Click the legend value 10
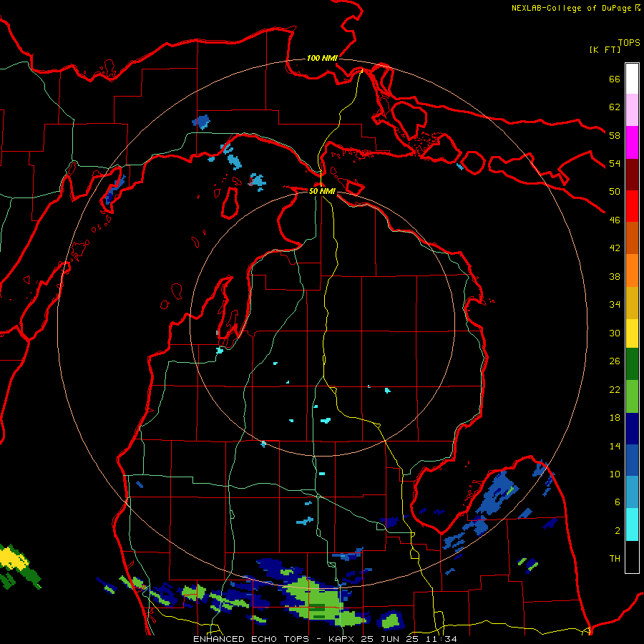Screen dimensions: 644x644 point(615,474)
